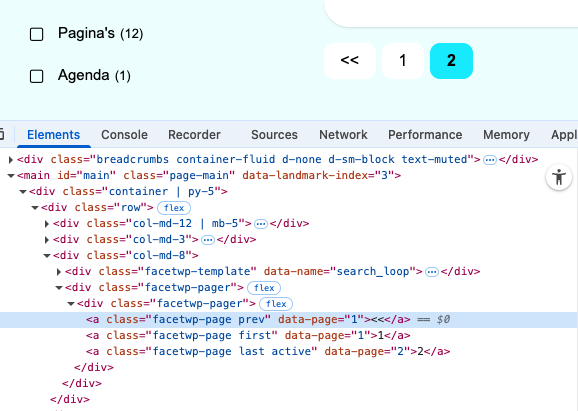
Task: Open the Recorder tab
Action: (x=194, y=135)
